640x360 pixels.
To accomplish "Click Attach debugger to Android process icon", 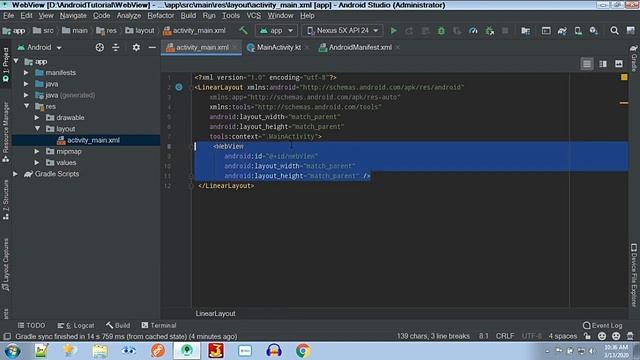I will [489, 31].
